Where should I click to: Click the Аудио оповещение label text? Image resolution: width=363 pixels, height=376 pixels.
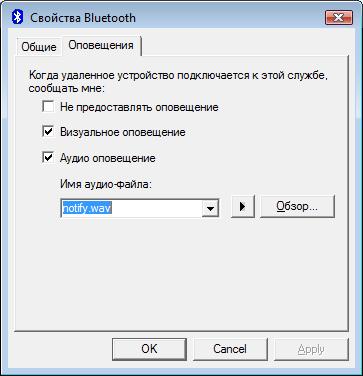tap(108, 158)
